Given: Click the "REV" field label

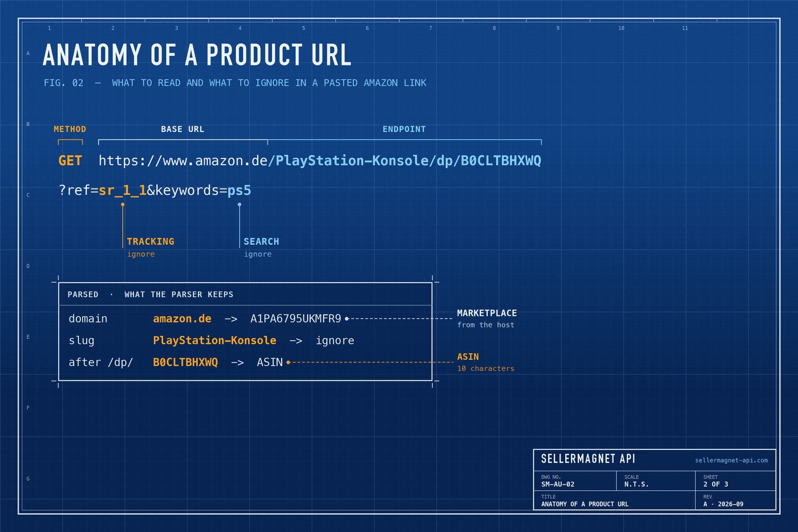Looking at the screenshot, I should pyautogui.click(x=708, y=497).
